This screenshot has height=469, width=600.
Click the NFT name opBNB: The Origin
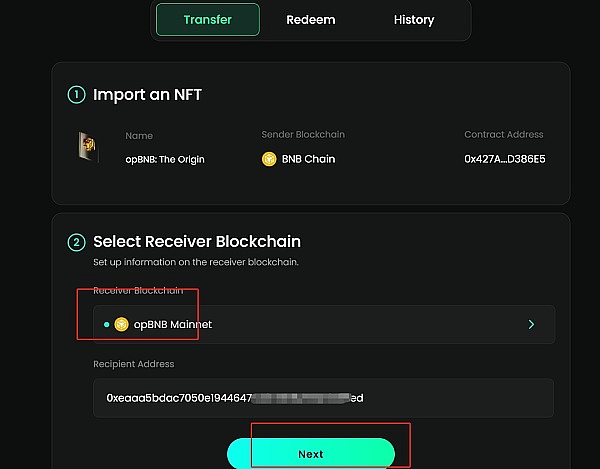click(x=165, y=159)
